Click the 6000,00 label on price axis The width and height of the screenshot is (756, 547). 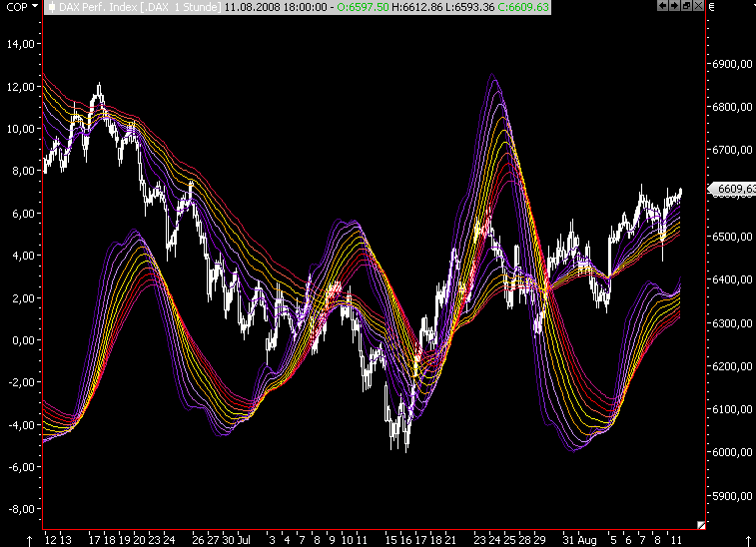tap(732, 452)
